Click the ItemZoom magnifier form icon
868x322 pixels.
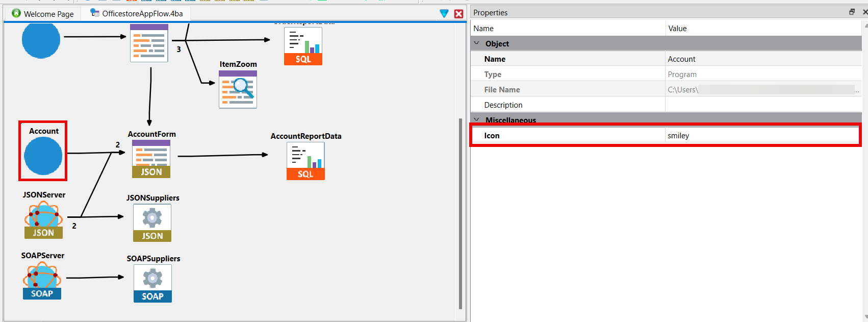click(x=238, y=89)
